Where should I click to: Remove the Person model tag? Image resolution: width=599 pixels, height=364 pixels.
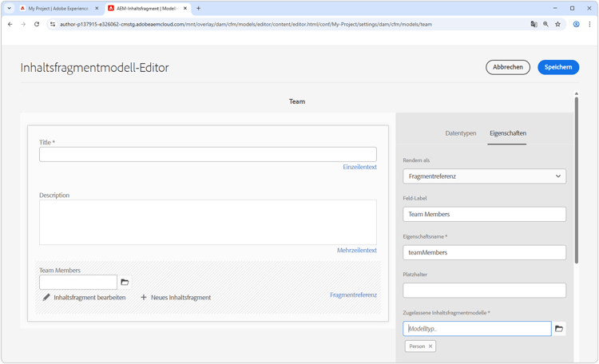pyautogui.click(x=430, y=346)
